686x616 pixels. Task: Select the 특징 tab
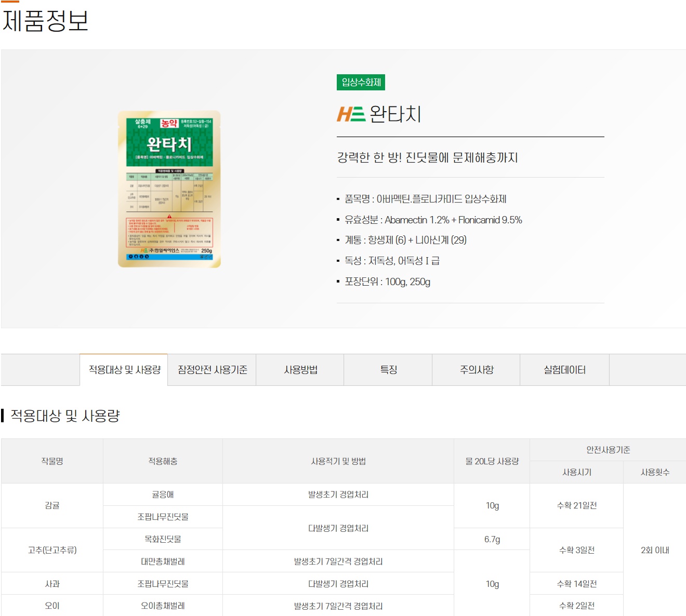[388, 370]
